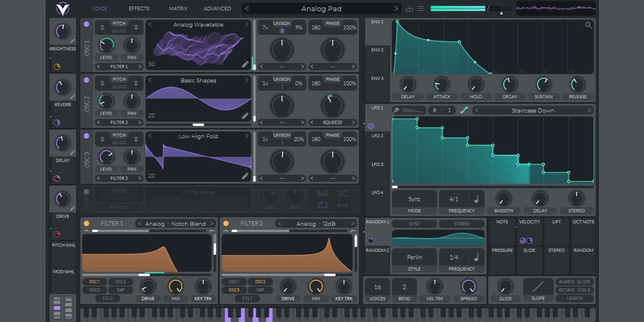
Task: Toggle Filter 1 power button
Action: tap(86, 223)
